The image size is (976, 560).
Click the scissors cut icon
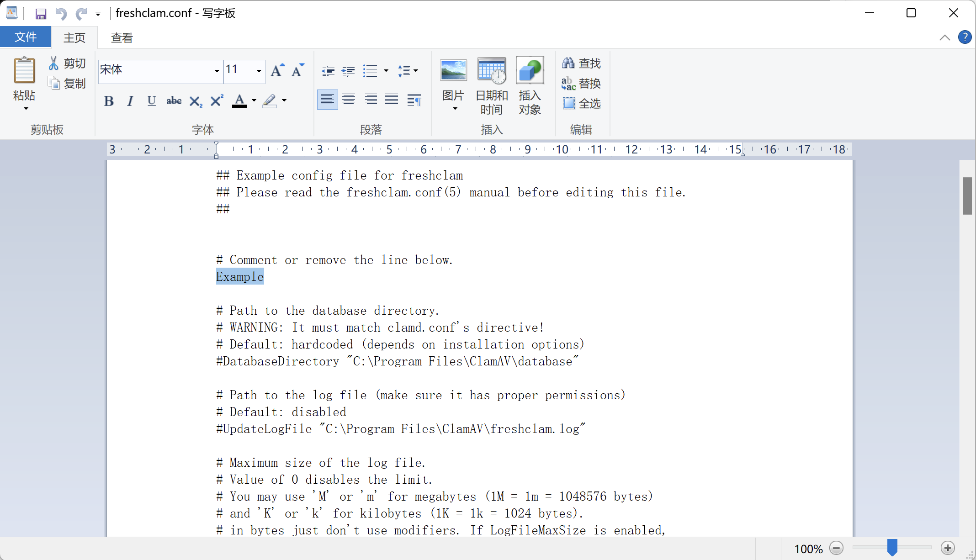[54, 63]
